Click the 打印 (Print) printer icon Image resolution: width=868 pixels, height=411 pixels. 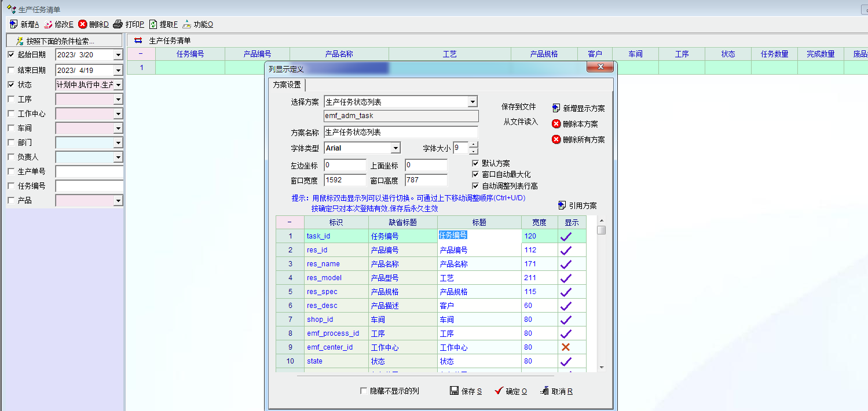point(118,24)
